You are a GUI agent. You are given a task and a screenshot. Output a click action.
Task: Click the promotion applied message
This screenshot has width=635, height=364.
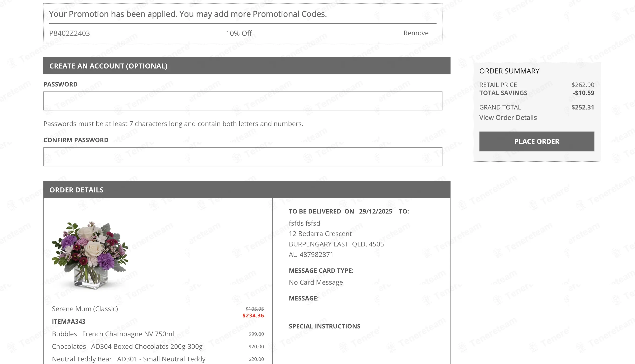pyautogui.click(x=188, y=14)
